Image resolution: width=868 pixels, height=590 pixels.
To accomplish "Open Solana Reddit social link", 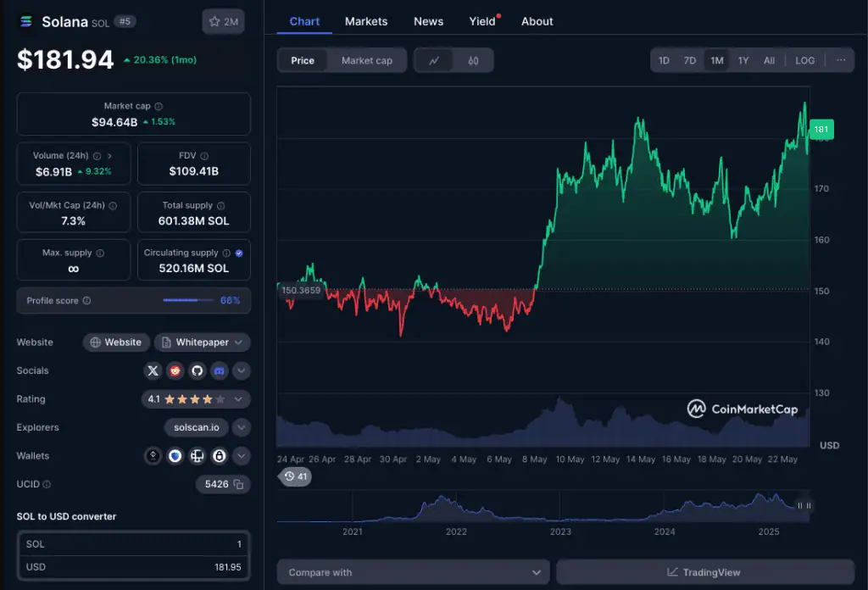I will 175,370.
